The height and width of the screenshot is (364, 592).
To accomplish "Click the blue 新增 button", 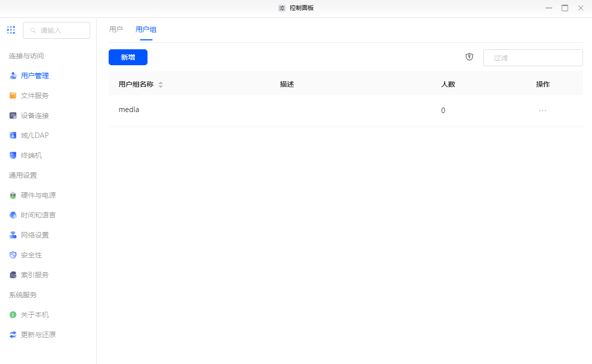I will coord(128,57).
